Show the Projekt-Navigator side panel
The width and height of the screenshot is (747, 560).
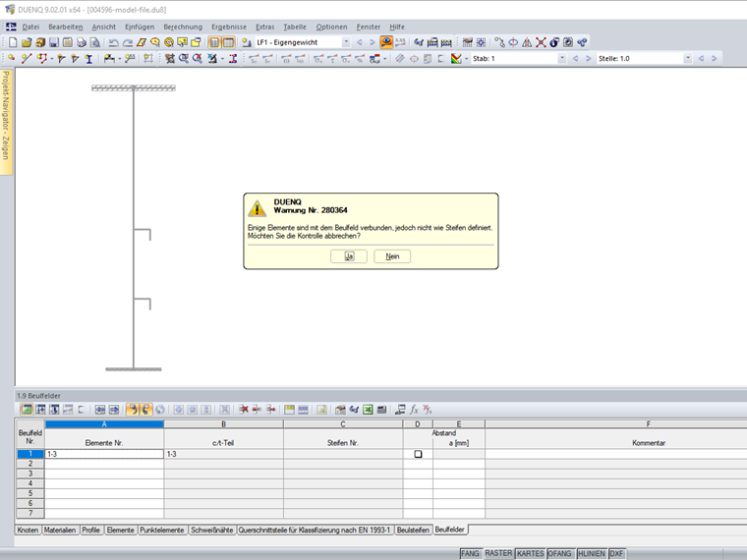tap(6, 122)
